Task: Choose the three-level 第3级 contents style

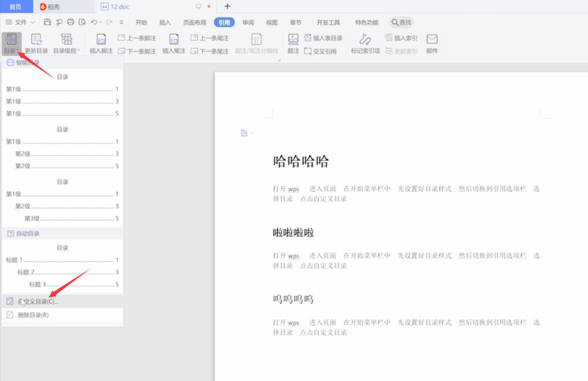Action: [x=62, y=200]
